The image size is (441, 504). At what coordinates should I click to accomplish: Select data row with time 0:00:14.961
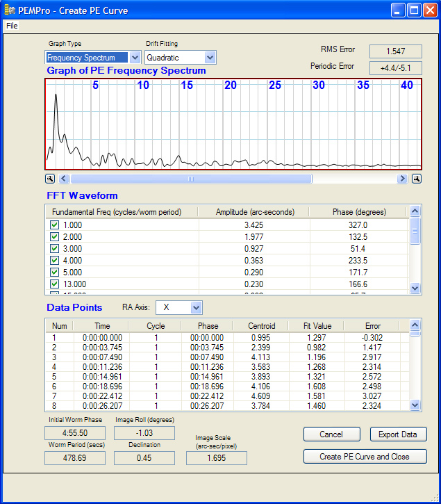point(227,377)
